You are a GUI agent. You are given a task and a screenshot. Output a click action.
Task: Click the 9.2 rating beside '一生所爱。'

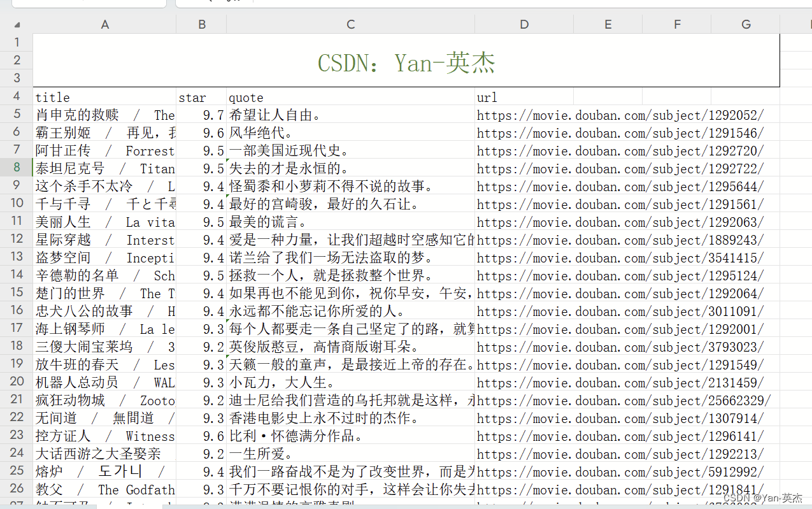(202, 454)
